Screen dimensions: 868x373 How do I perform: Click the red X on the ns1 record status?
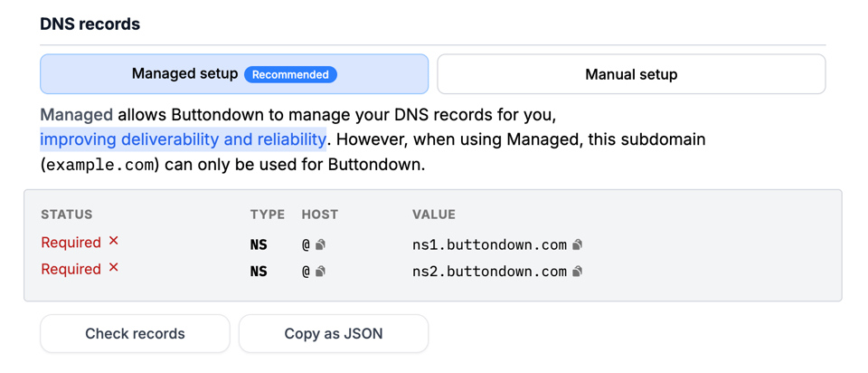point(114,241)
